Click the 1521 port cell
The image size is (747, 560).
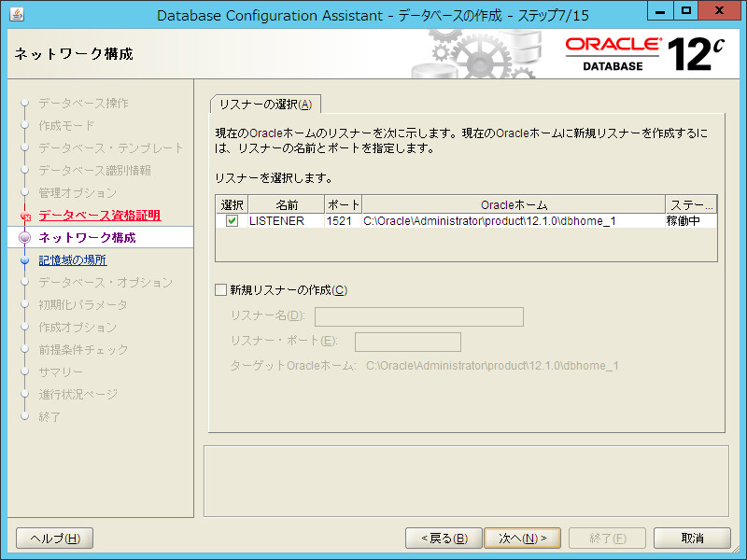click(344, 221)
